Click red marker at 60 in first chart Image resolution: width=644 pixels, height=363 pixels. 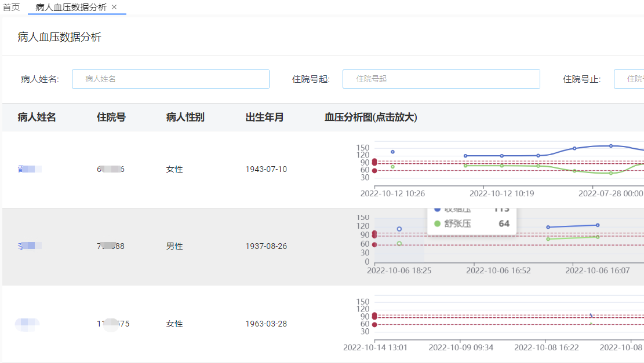click(x=374, y=171)
